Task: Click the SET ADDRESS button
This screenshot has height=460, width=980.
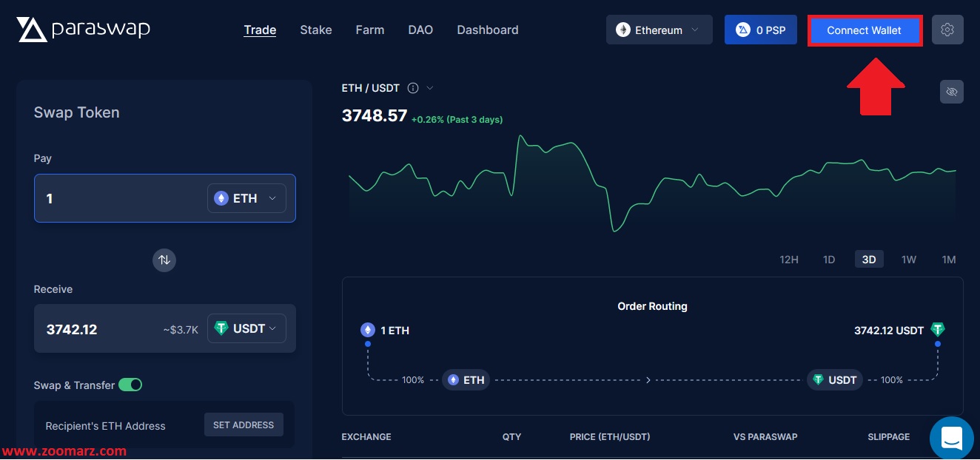Action: click(x=244, y=425)
